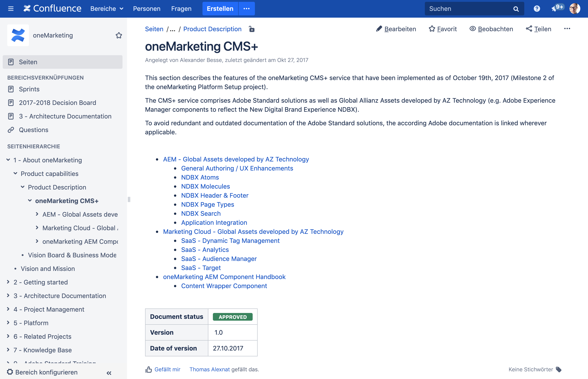Open the SaaS - Audience Manager link
Image resolution: width=588 pixels, height=379 pixels.
click(x=219, y=259)
